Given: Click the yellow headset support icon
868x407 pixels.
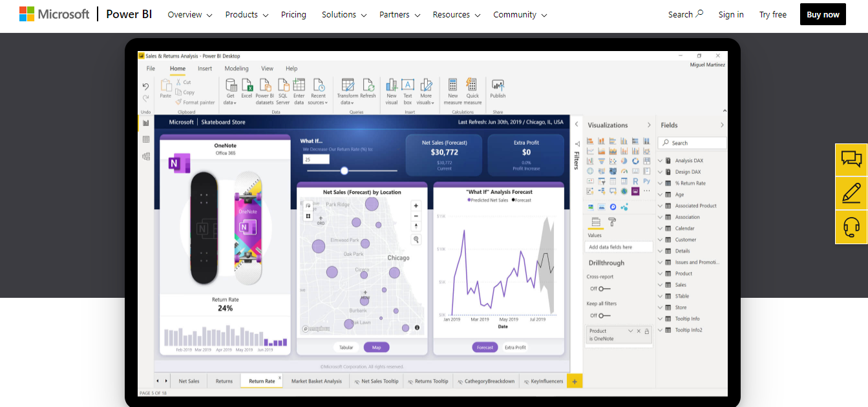Looking at the screenshot, I should tap(851, 227).
